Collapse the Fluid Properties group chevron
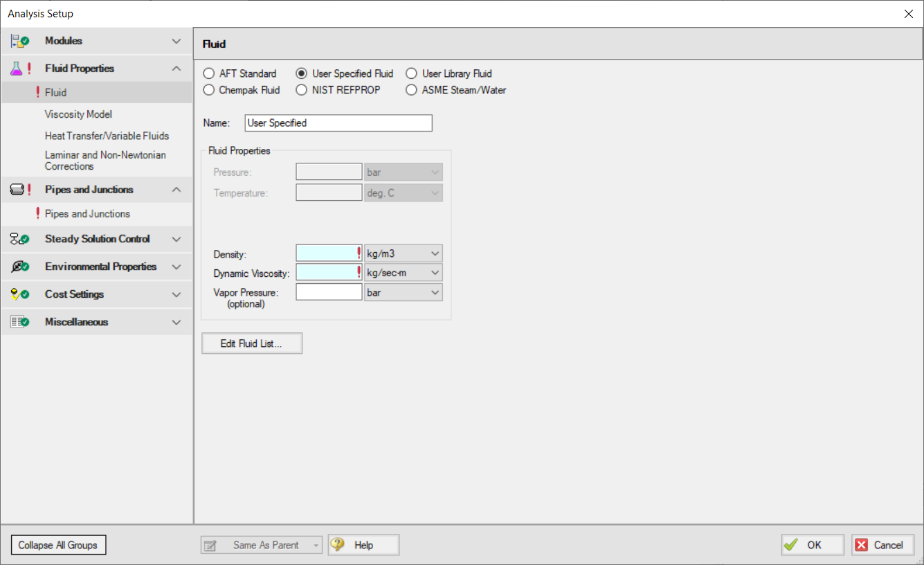Screen dimensions: 924x565 click(x=176, y=68)
